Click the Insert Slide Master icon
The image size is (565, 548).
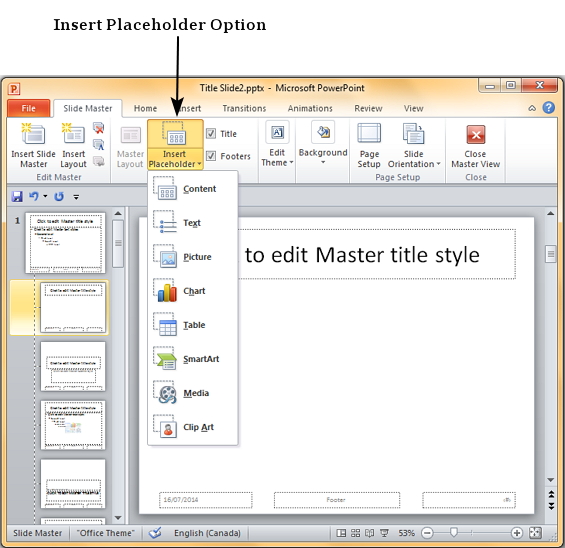(33, 134)
